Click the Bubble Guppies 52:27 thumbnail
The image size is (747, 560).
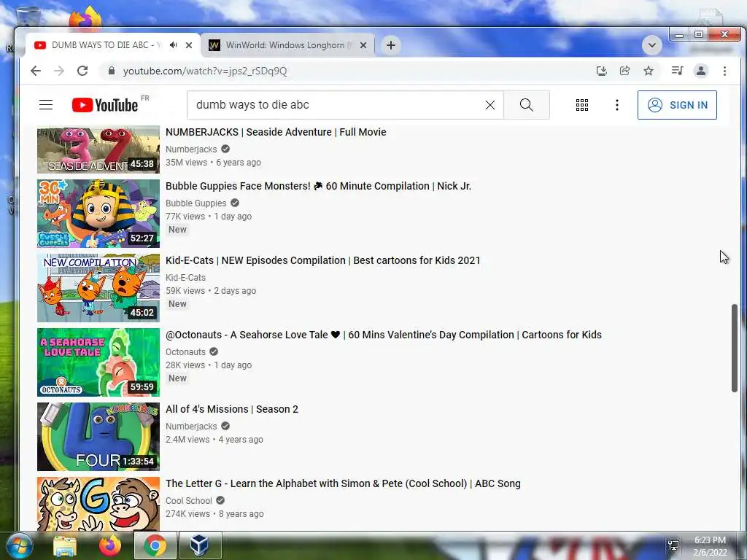pyautogui.click(x=98, y=214)
